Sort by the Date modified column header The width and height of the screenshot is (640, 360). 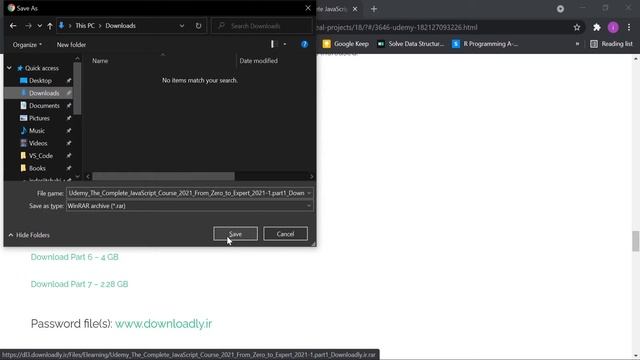tap(258, 61)
